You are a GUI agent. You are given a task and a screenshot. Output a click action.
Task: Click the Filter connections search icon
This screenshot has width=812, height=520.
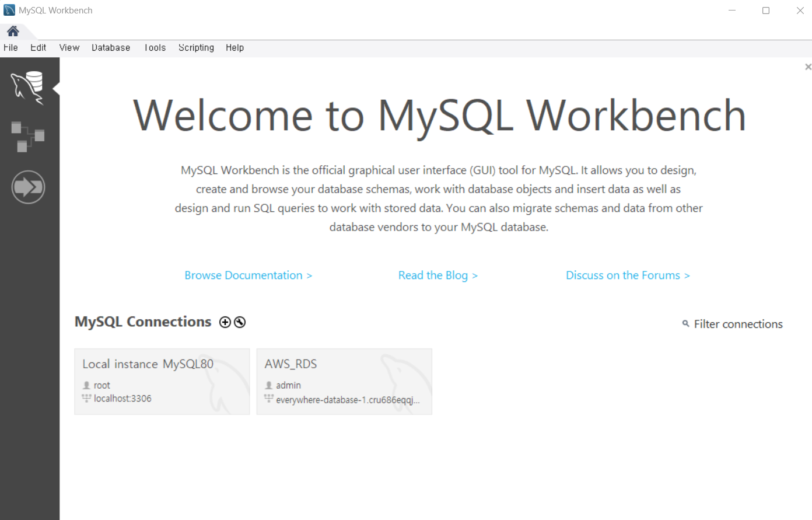tap(686, 323)
